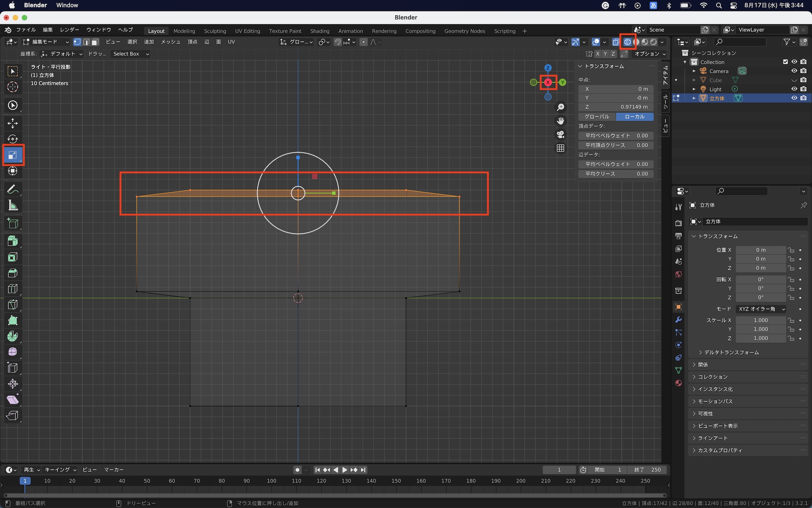The image size is (812, 508).
Task: Choose the Extrude Region tool
Action: click(x=13, y=241)
